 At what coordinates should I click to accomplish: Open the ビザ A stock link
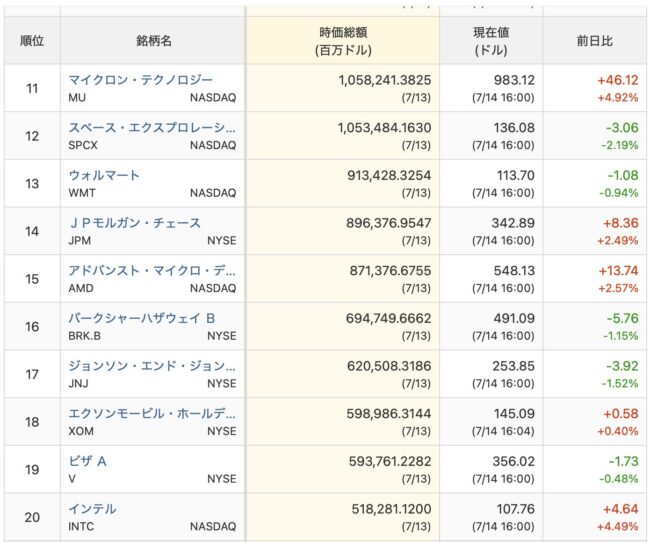point(87,461)
